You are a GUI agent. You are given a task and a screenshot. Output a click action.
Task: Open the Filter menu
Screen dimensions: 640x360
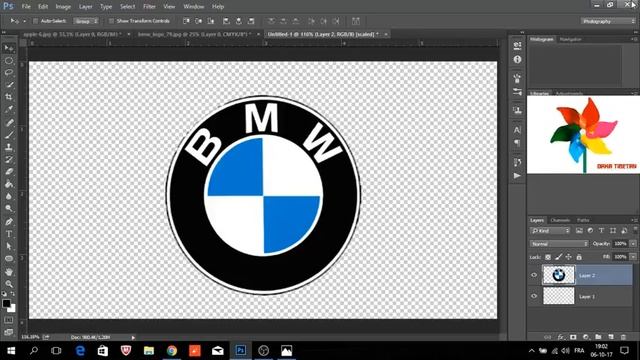(x=149, y=7)
